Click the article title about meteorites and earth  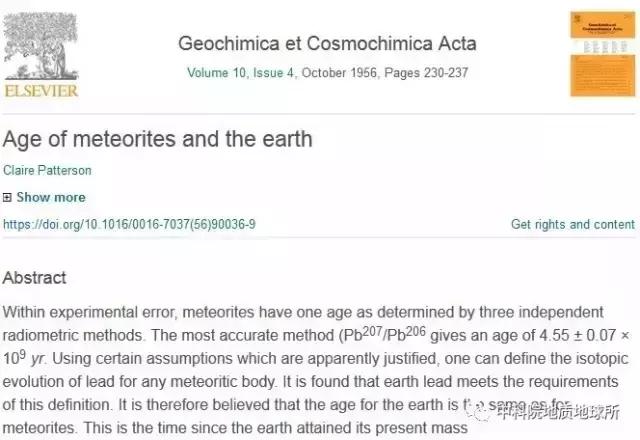coord(158,138)
